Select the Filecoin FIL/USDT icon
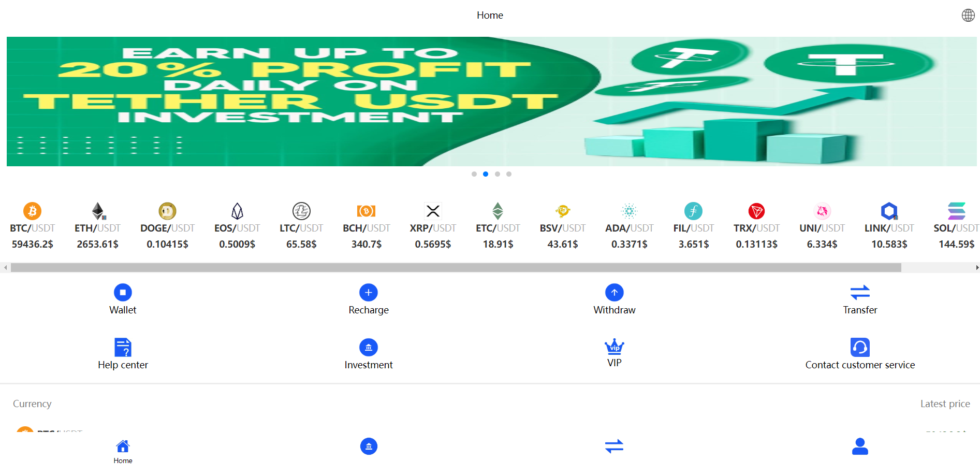 tap(693, 211)
